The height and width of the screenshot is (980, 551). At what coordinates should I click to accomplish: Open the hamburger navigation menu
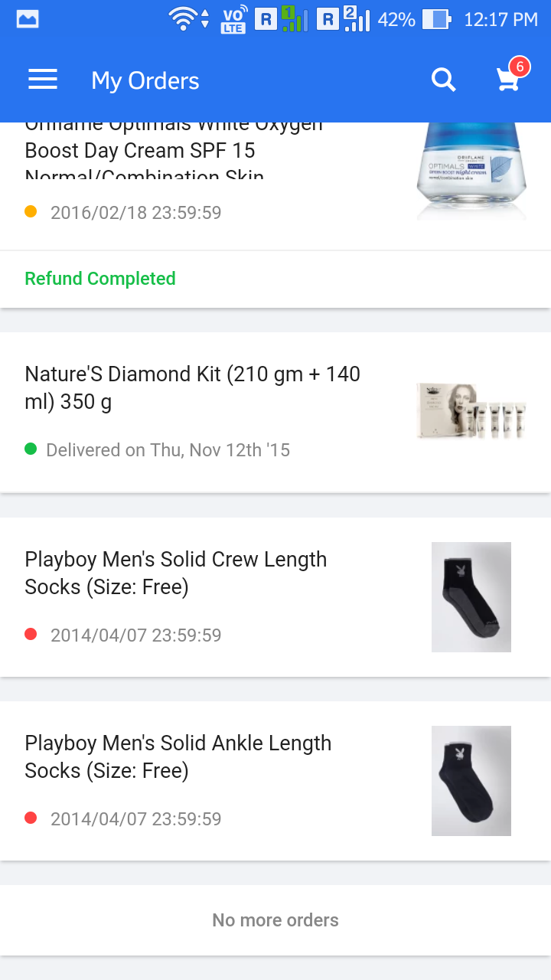point(43,80)
